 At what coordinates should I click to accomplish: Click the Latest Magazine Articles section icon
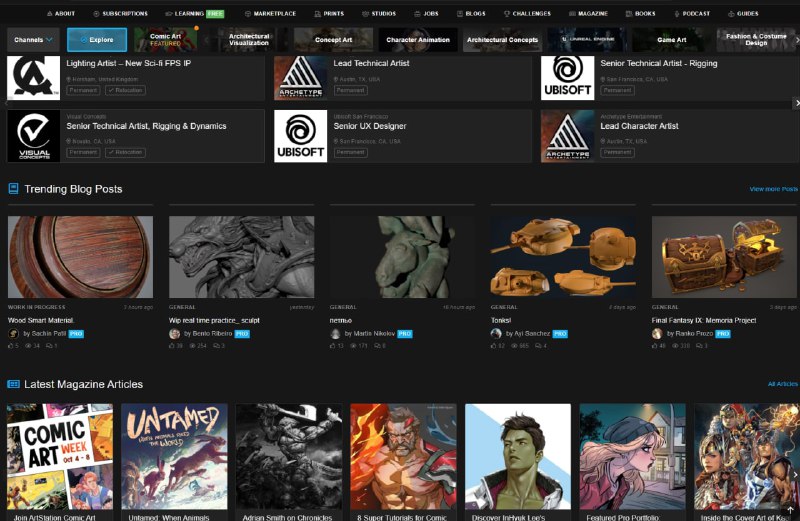13,384
